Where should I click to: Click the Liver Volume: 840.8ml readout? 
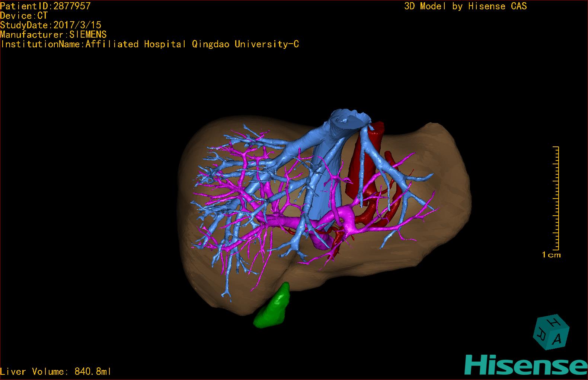coord(56,371)
